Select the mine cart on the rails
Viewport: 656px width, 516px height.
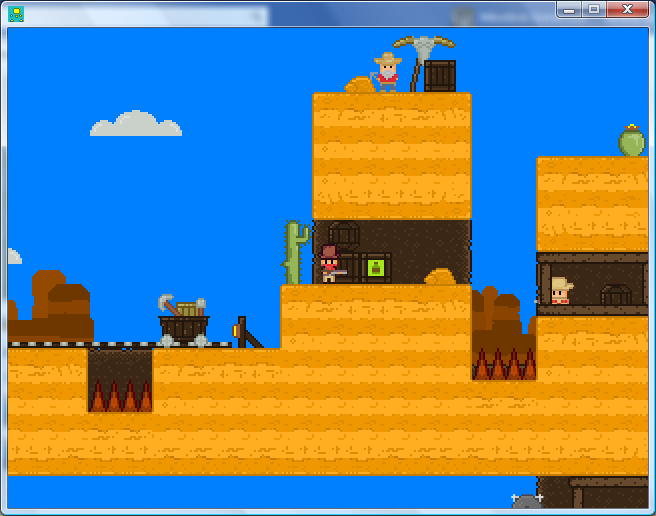[183, 322]
